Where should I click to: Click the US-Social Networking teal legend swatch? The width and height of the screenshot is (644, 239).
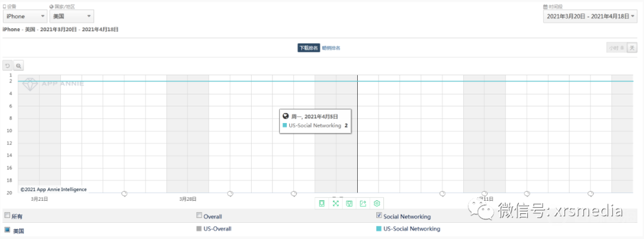[379, 229]
